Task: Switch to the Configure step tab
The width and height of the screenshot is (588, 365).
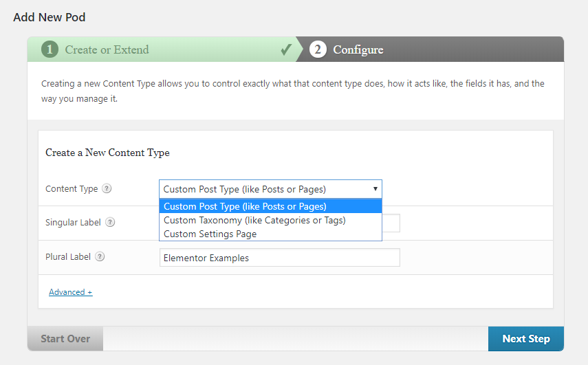Action: (358, 49)
